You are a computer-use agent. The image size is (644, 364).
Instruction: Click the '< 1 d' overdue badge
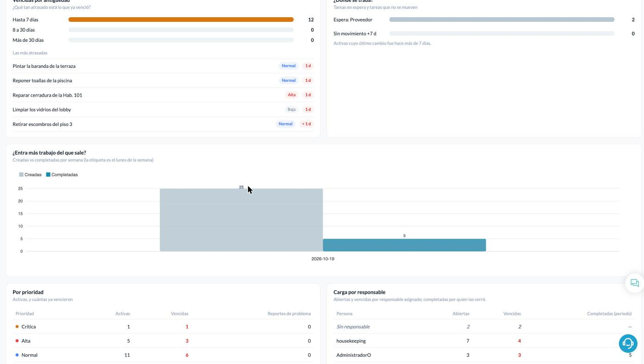tap(306, 124)
